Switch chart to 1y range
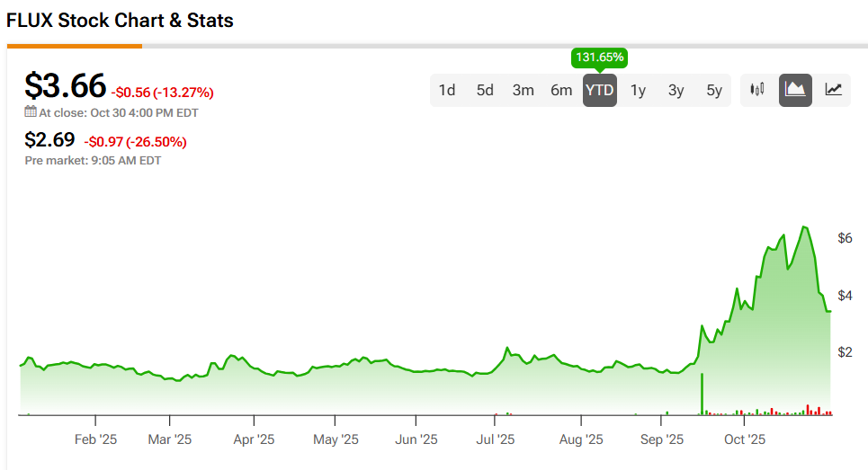Screen dimensions: 868x470 [638, 90]
